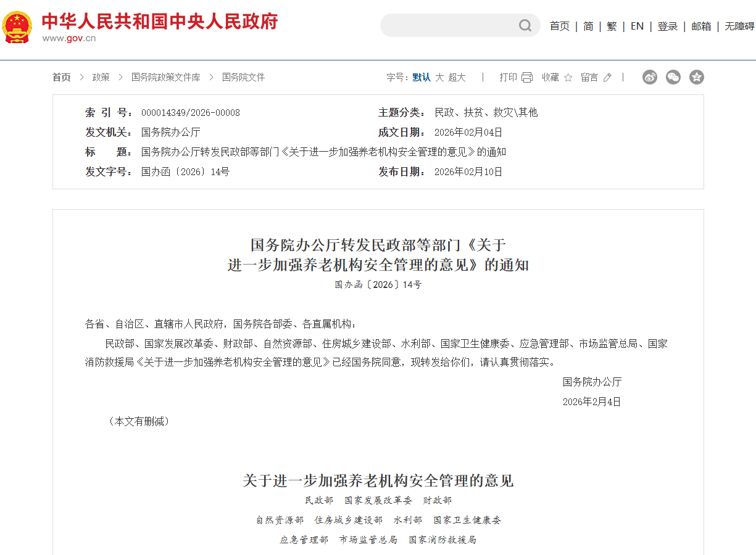Image resolution: width=756 pixels, height=555 pixels.
Task: Open the 国务院文件 breadcrumb link
Action: point(242,76)
